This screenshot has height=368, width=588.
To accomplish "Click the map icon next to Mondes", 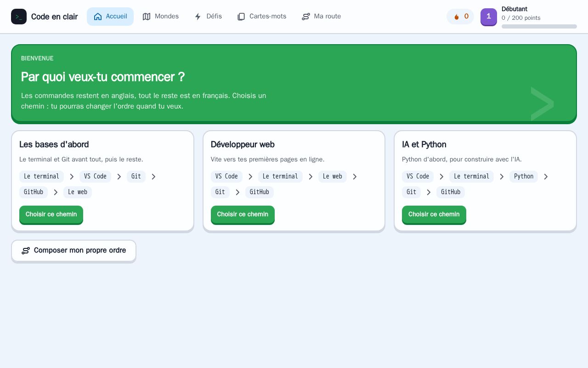I will (147, 17).
